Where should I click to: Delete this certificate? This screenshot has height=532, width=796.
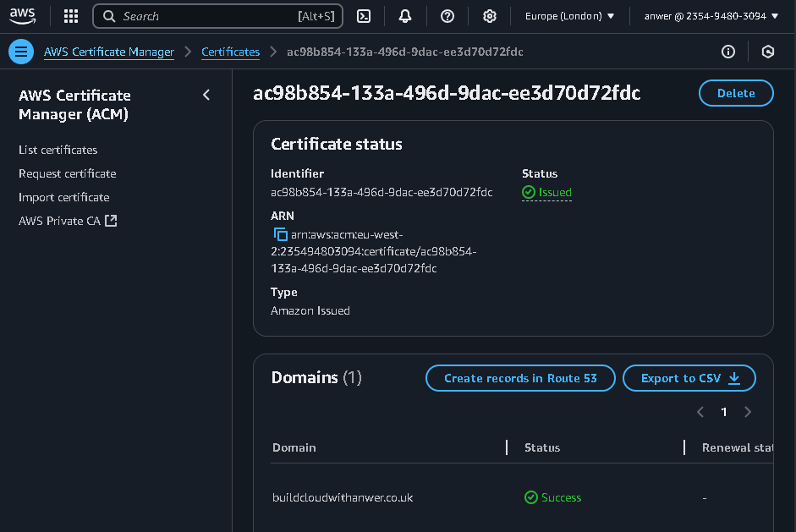(736, 93)
